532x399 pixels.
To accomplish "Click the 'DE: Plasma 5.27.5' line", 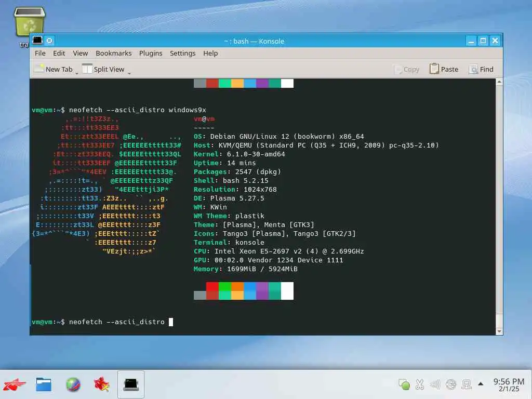I will (229, 198).
